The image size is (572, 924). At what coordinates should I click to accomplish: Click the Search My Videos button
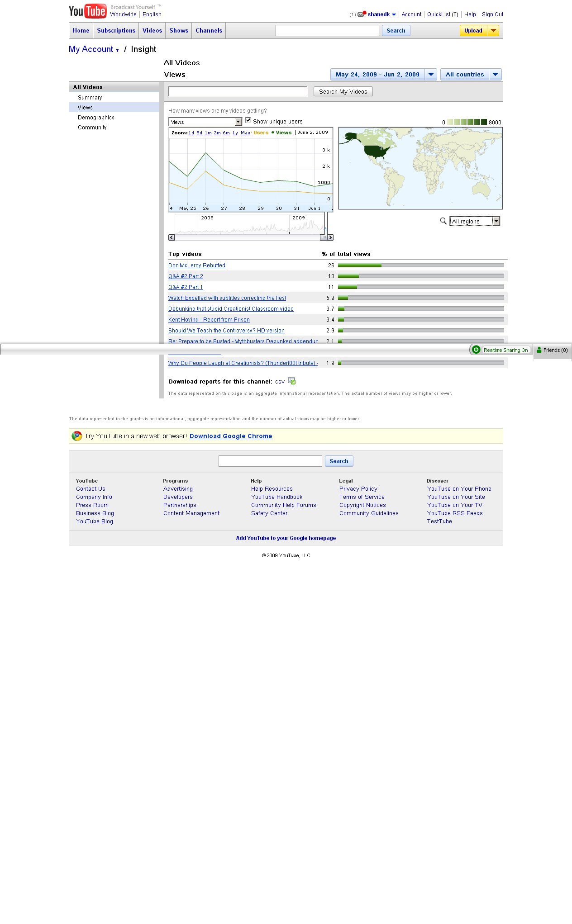coord(343,92)
